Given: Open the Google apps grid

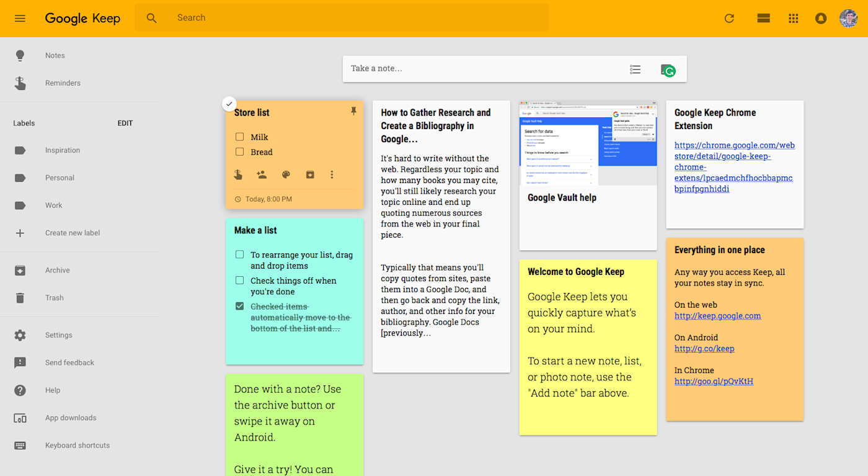Looking at the screenshot, I should (x=793, y=18).
